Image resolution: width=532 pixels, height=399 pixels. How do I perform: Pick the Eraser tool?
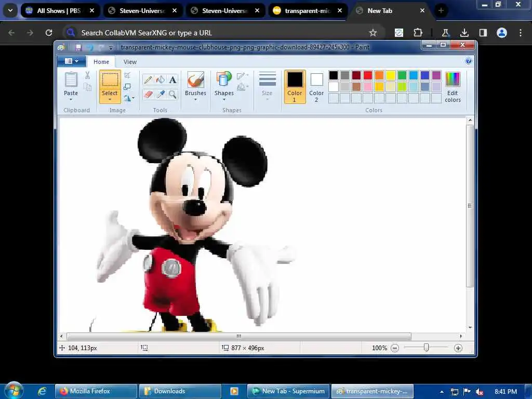(x=148, y=94)
